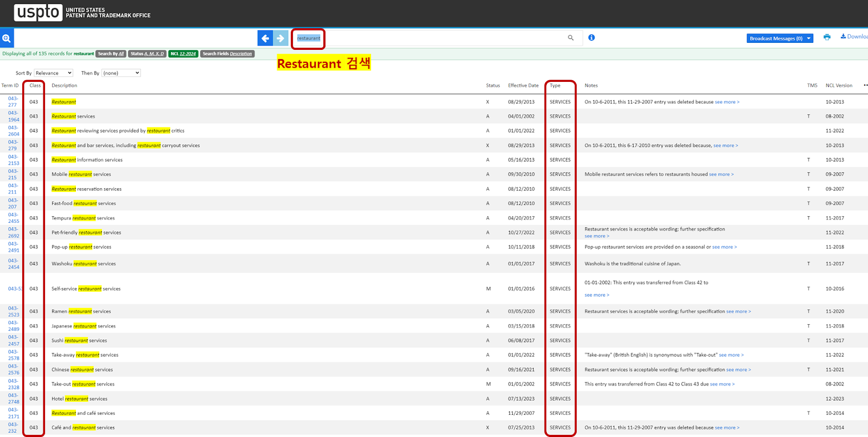Download the search results

pos(854,36)
